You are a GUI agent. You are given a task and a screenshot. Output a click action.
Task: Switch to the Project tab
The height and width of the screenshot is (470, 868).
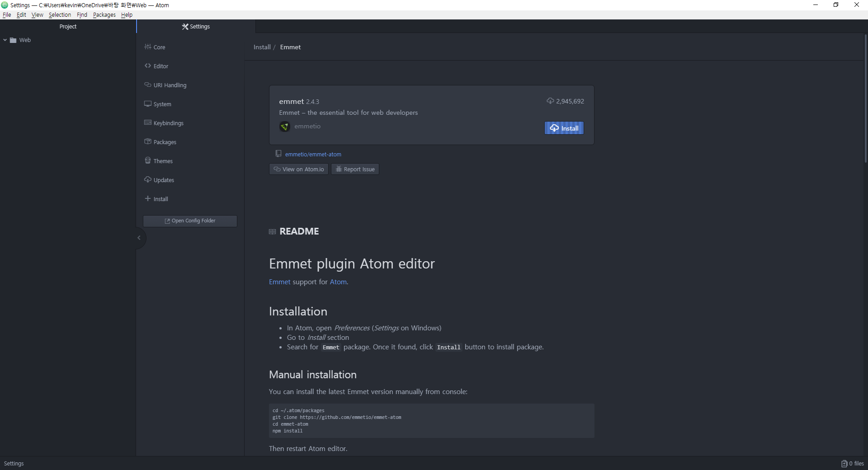pyautogui.click(x=68, y=27)
